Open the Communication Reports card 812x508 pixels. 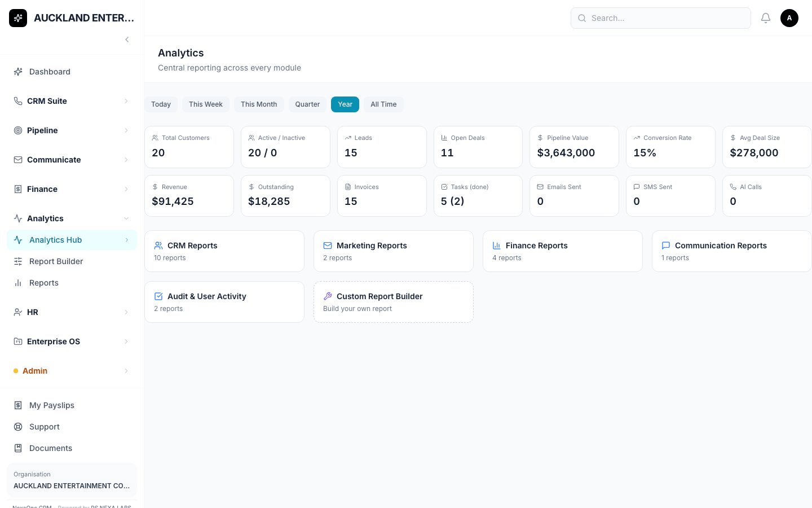coord(732,251)
